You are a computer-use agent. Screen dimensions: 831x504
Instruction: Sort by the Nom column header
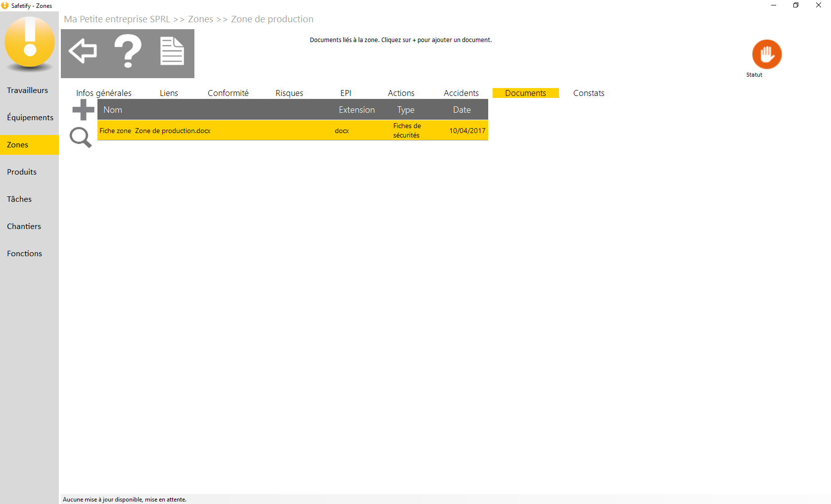point(113,110)
